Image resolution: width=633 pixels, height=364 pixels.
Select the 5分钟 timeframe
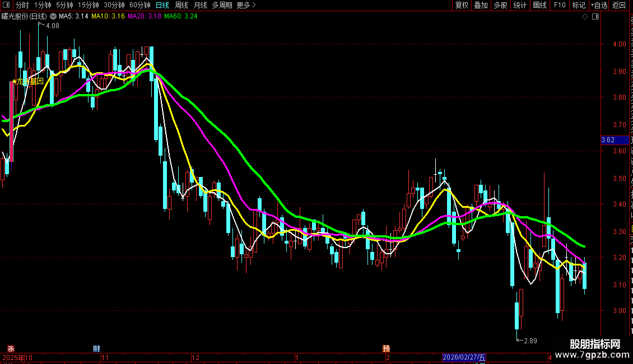click(64, 5)
